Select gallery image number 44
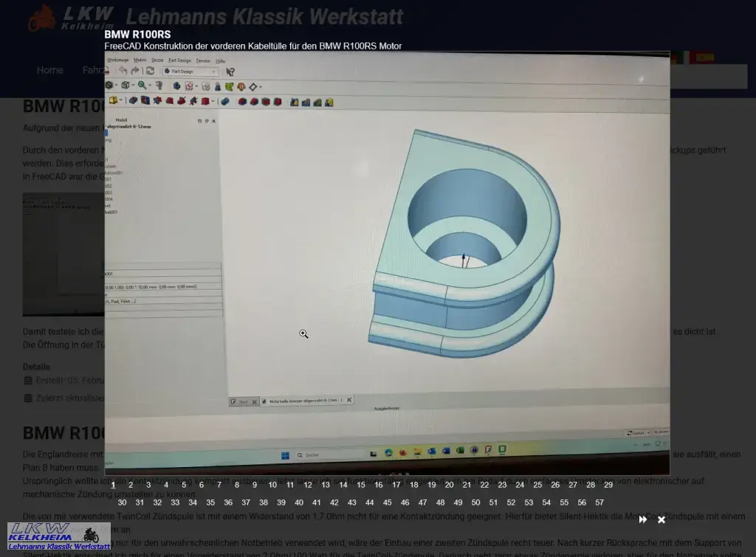This screenshot has width=756, height=557. [x=370, y=502]
